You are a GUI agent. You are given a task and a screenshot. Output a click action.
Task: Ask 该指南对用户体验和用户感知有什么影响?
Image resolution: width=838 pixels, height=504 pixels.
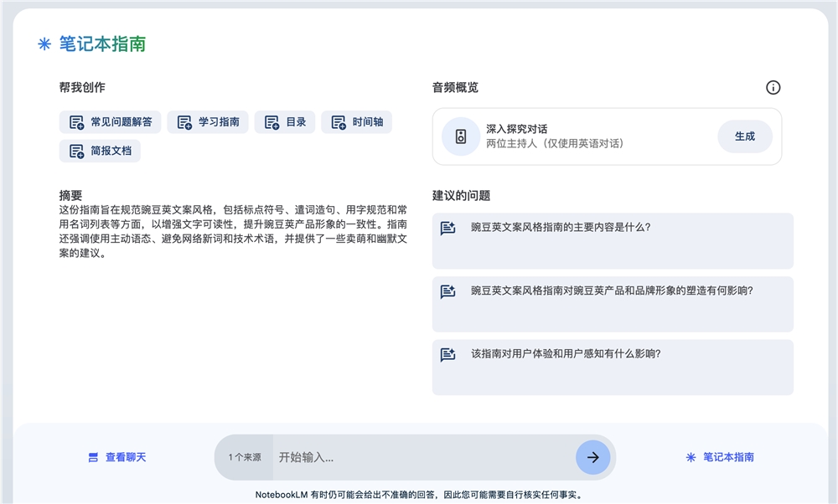613,368
